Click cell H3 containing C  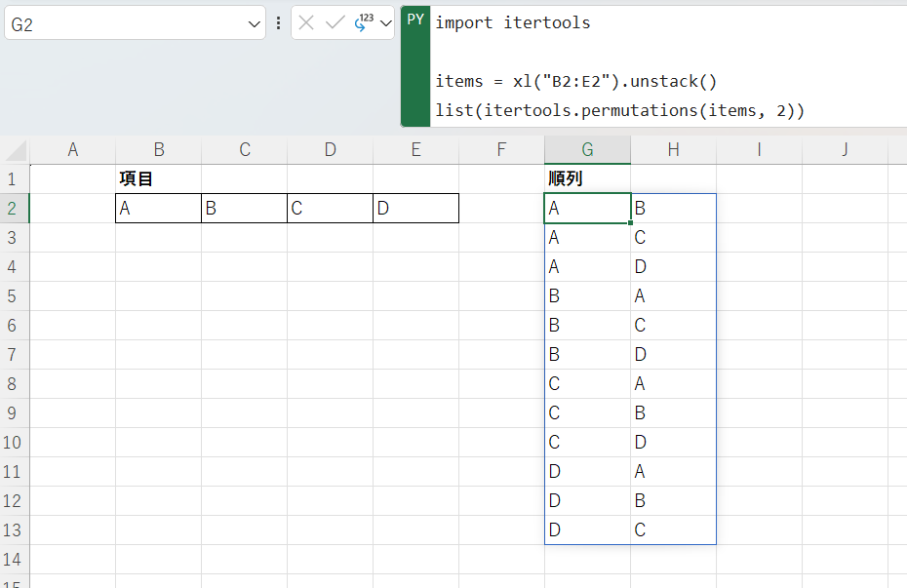pos(673,238)
